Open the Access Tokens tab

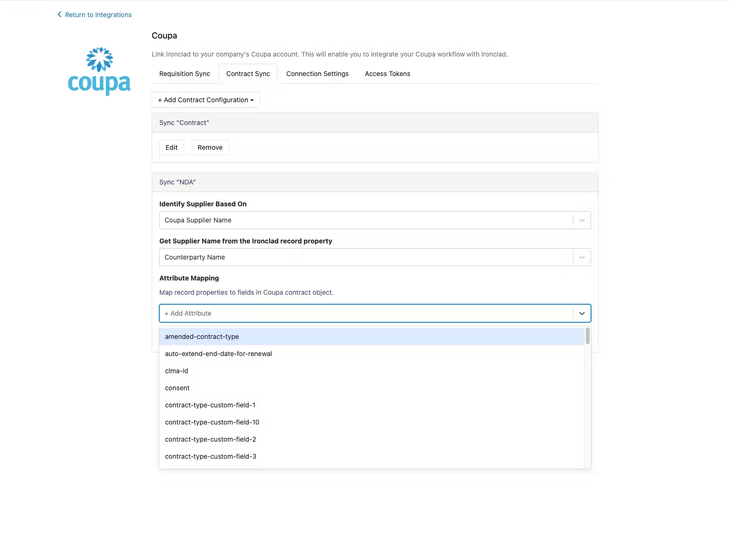click(388, 74)
